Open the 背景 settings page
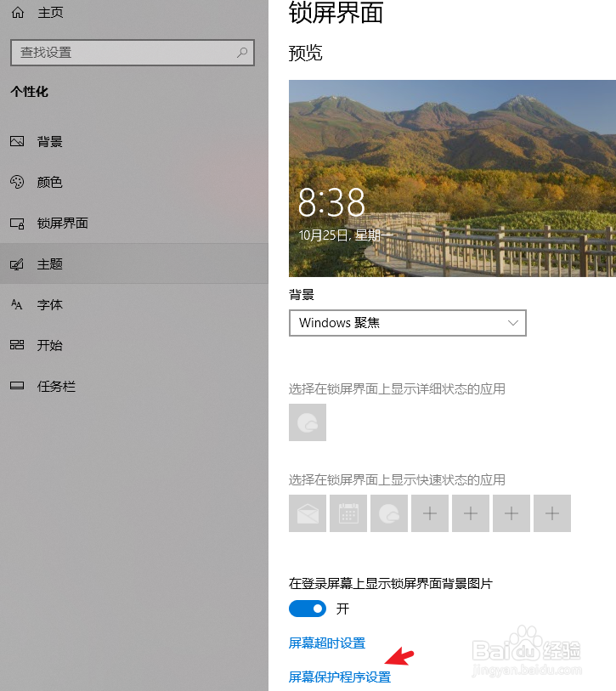 (134, 141)
